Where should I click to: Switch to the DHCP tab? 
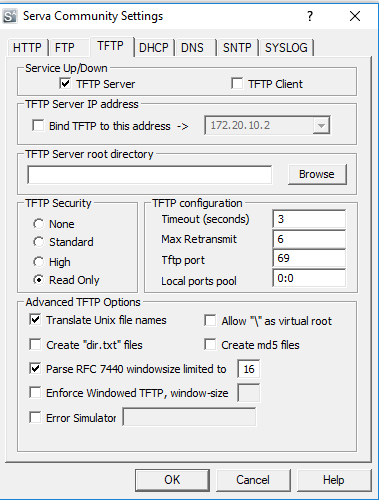click(154, 48)
